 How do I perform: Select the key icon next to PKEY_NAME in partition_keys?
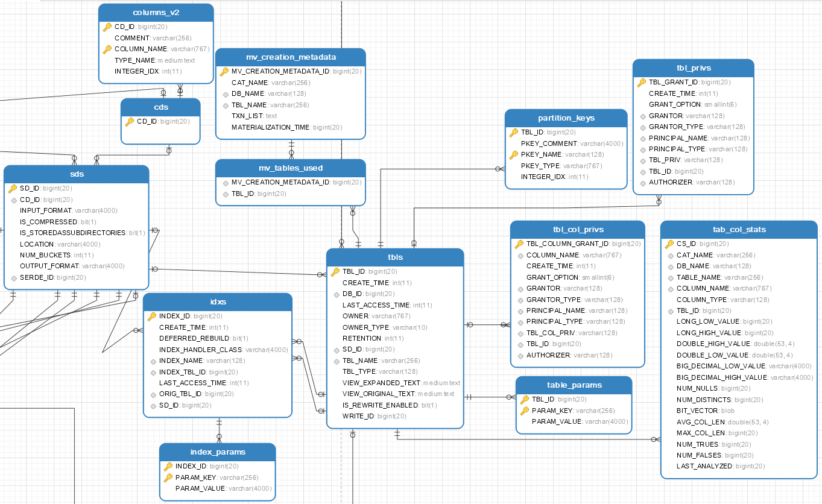pos(513,154)
